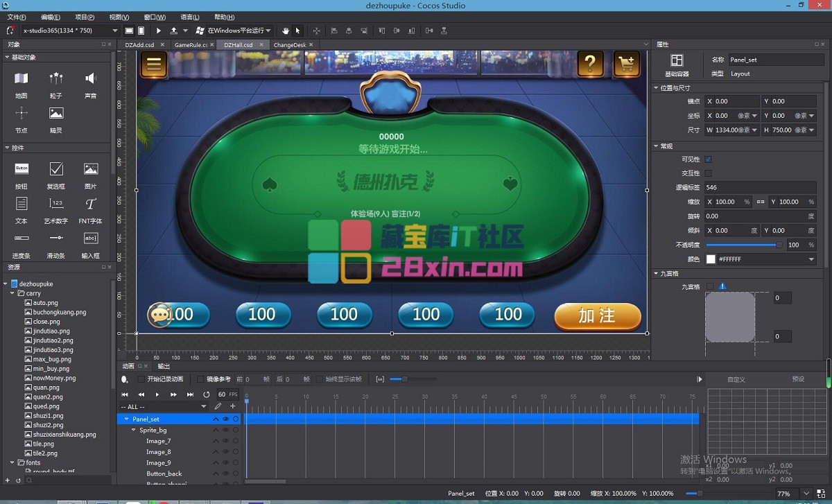Collapse the Sprite_bg timeline node
832x504 pixels.
click(133, 431)
